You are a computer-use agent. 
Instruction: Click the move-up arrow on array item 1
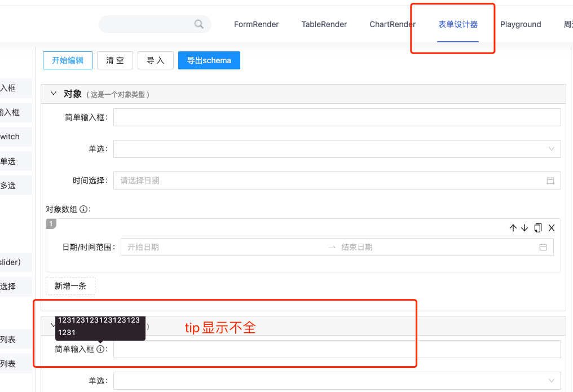[x=512, y=228]
